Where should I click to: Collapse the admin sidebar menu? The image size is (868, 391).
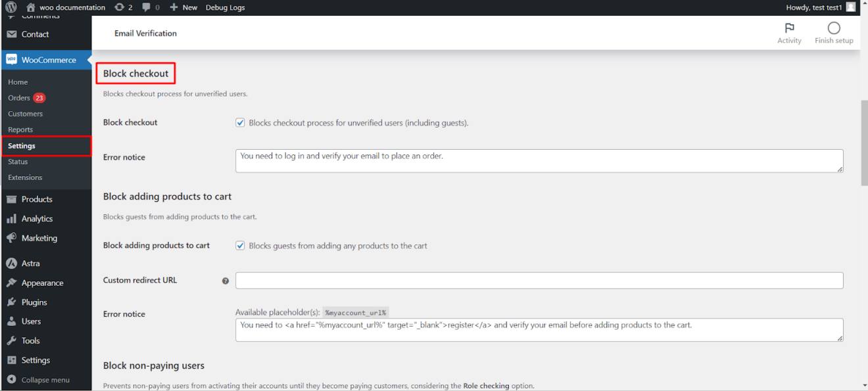[x=39, y=379]
